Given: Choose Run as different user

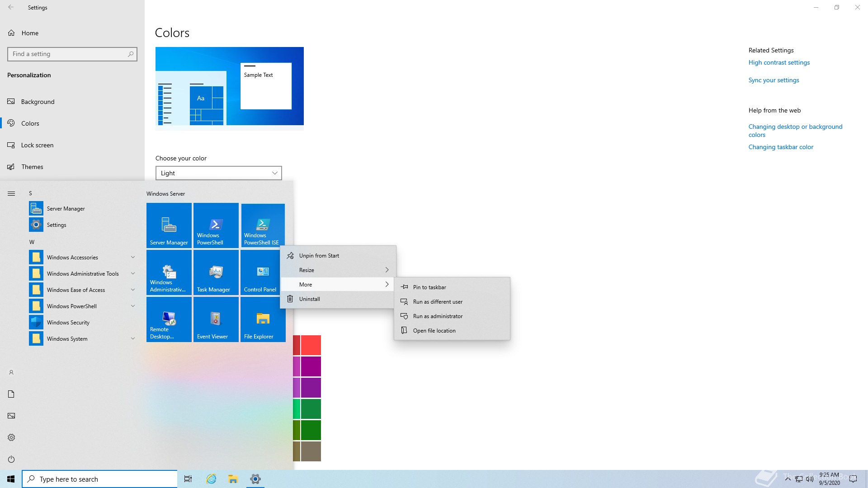Looking at the screenshot, I should click(452, 301).
